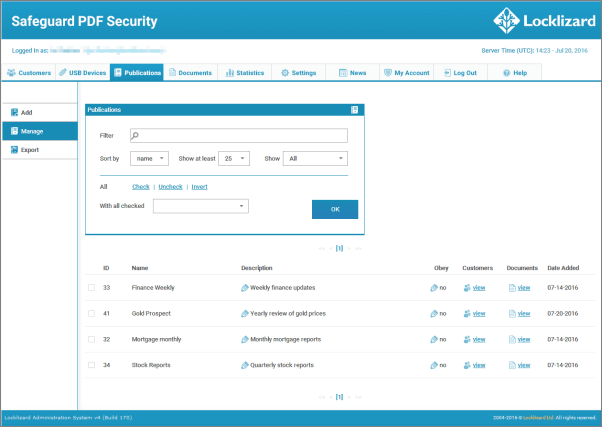This screenshot has height=427, width=602.
Task: Select the Stock Reports checkbox
Action: click(x=91, y=365)
